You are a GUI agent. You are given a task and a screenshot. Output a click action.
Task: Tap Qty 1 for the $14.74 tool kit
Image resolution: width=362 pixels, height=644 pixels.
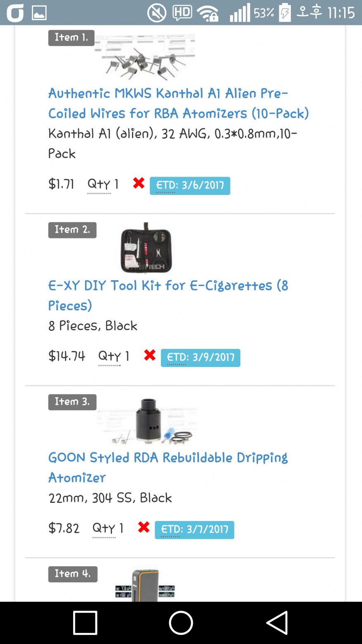(113, 356)
